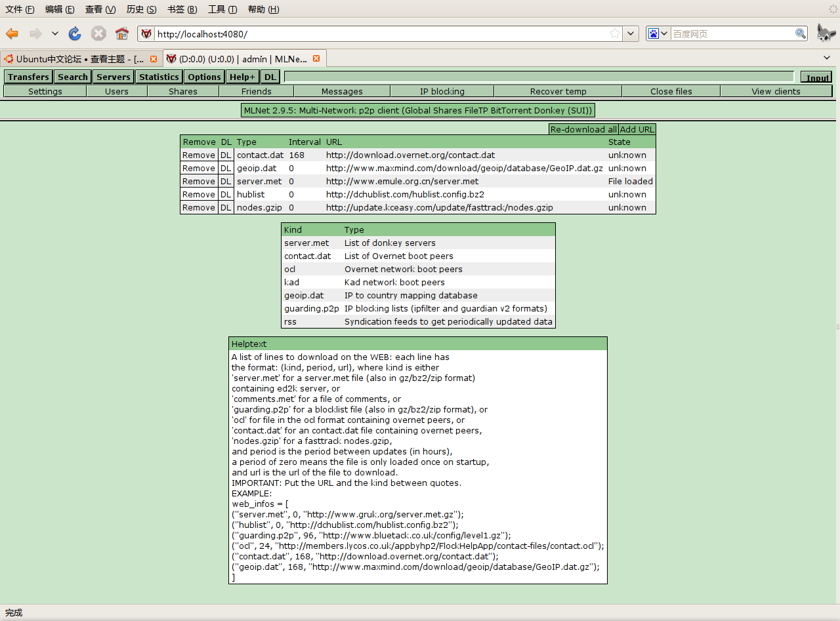Open the Settings submenu item
This screenshot has width=840, height=621.
(x=45, y=91)
